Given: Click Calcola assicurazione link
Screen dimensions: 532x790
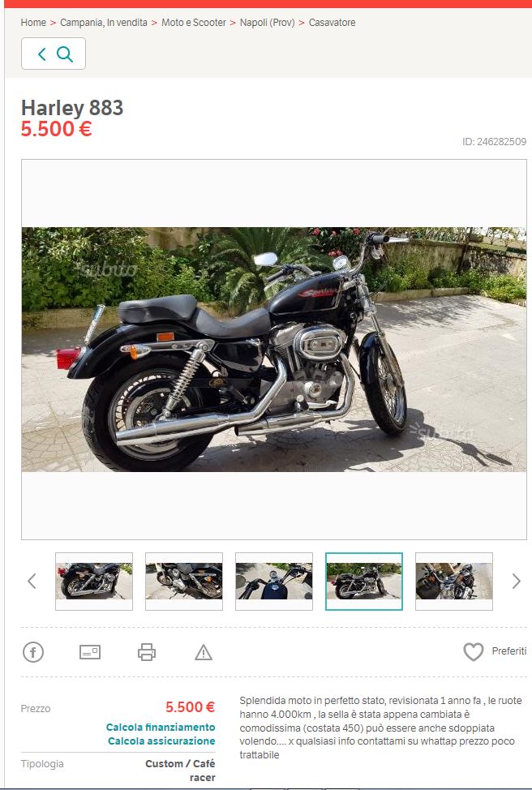Looking at the screenshot, I should pyautogui.click(x=161, y=741).
